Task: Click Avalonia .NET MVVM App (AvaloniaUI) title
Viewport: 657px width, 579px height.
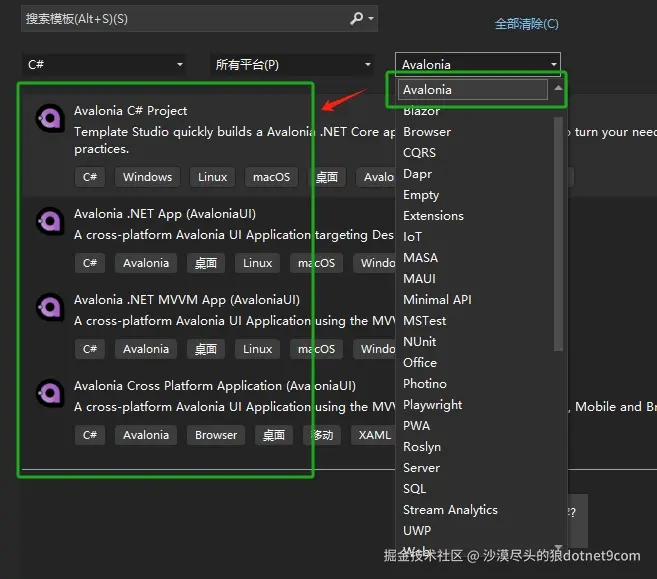Action: click(x=187, y=300)
